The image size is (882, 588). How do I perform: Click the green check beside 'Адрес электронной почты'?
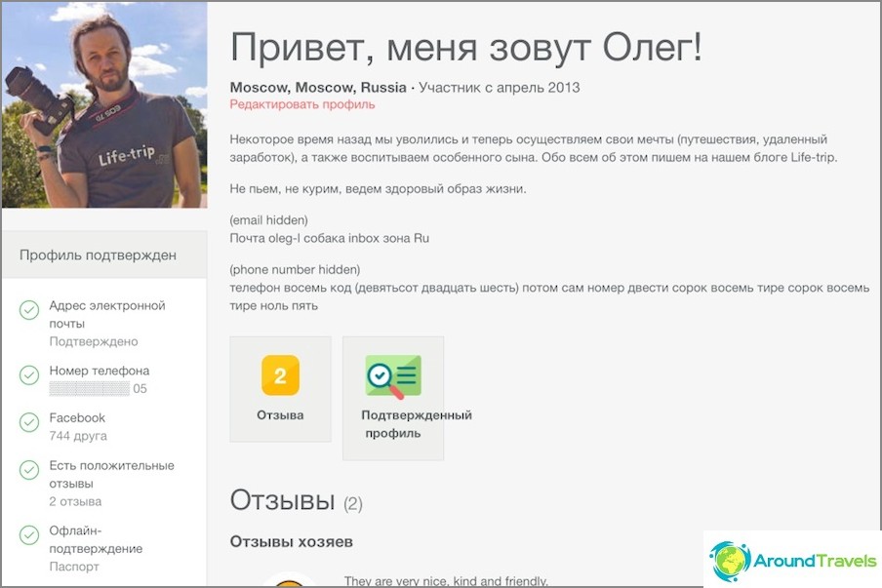[x=29, y=310]
